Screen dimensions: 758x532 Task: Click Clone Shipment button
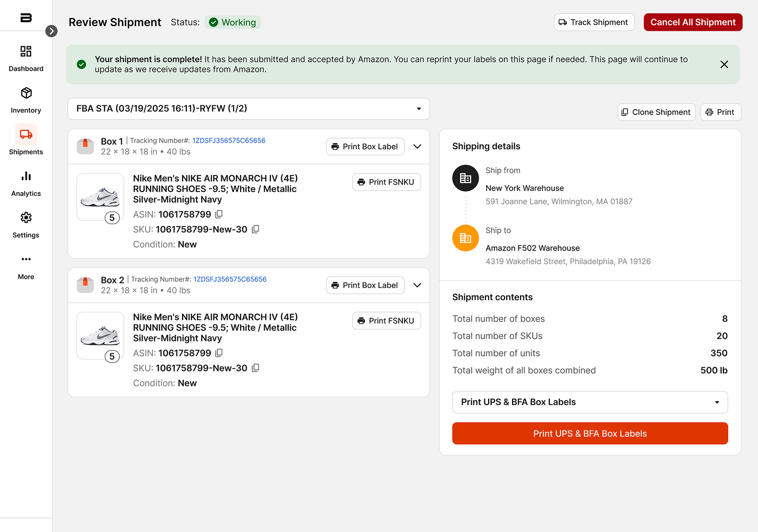coord(656,112)
